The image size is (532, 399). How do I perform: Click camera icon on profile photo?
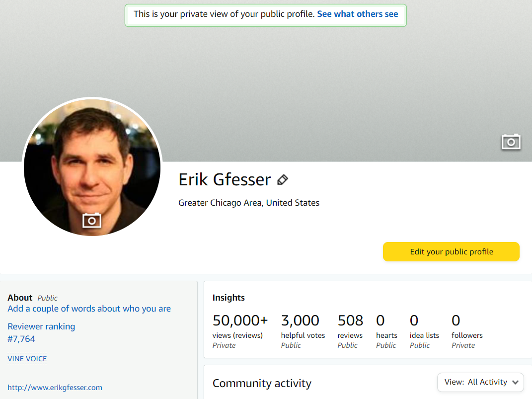[92, 220]
